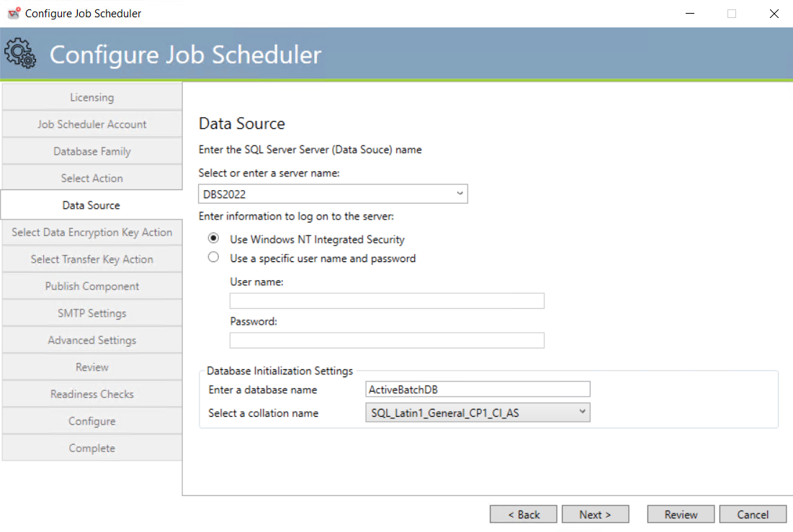This screenshot has width=793, height=532.
Task: Click the gears icon in the header banner
Action: [x=20, y=53]
